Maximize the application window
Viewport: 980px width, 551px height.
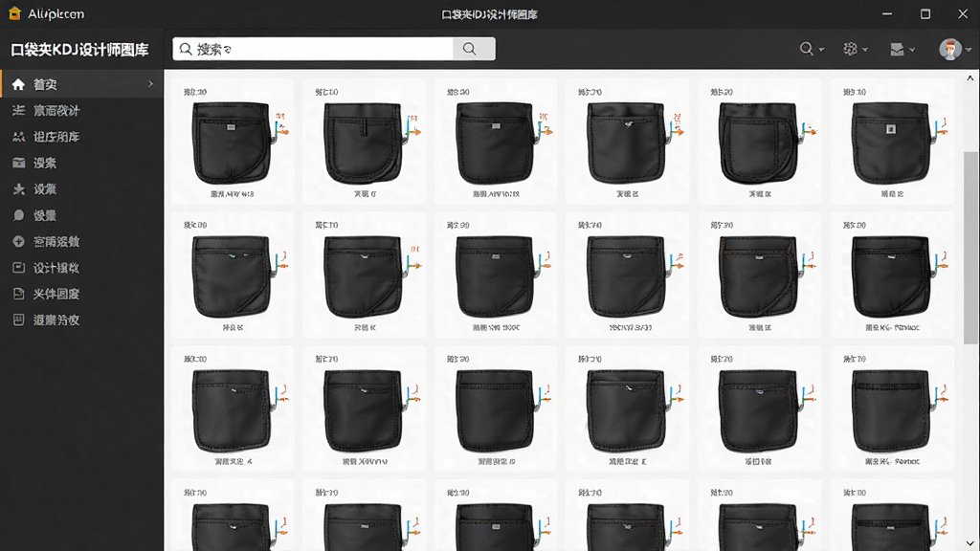925,13
